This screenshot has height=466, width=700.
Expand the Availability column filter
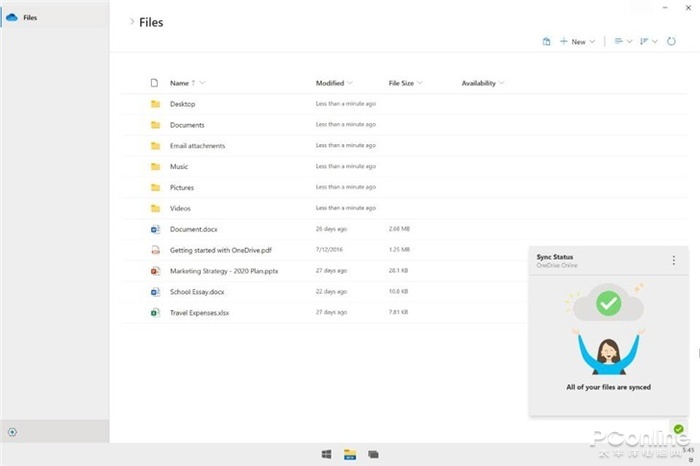(x=501, y=83)
